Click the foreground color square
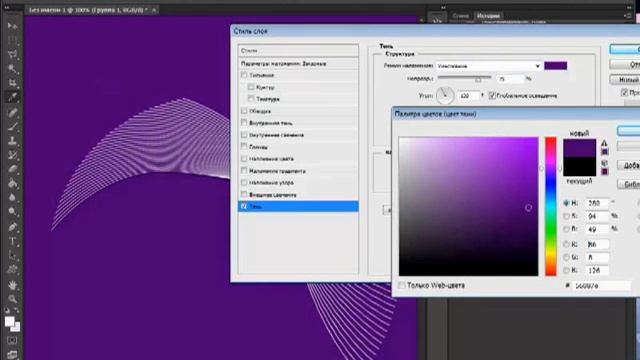Viewport: 640px width, 360px height. pos(9,322)
